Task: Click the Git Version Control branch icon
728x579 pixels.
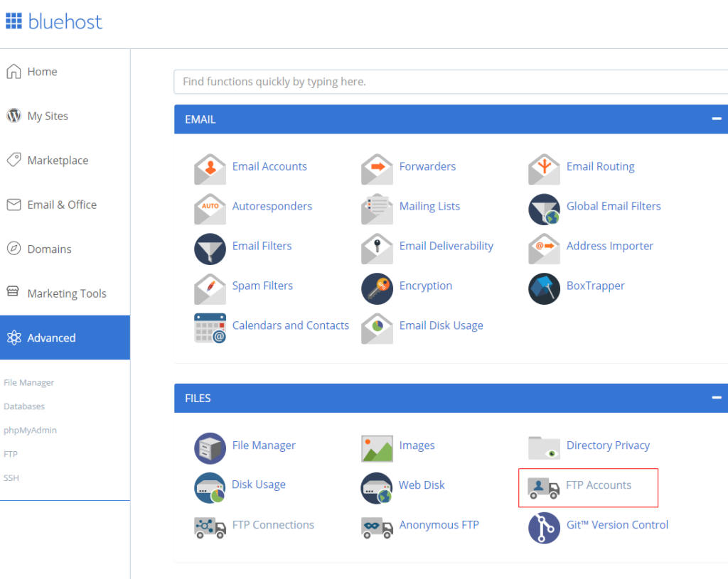Action: click(544, 528)
